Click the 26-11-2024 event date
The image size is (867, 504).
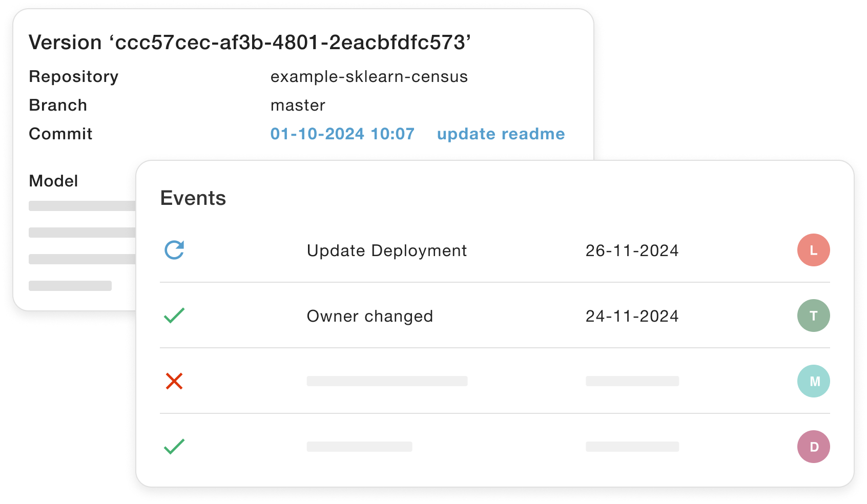click(x=632, y=250)
